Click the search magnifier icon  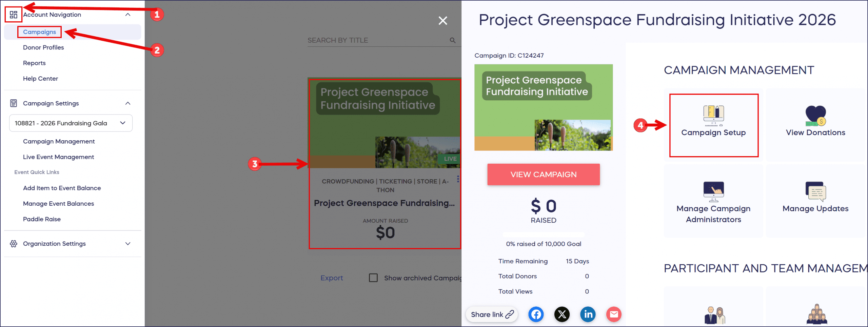tap(453, 40)
